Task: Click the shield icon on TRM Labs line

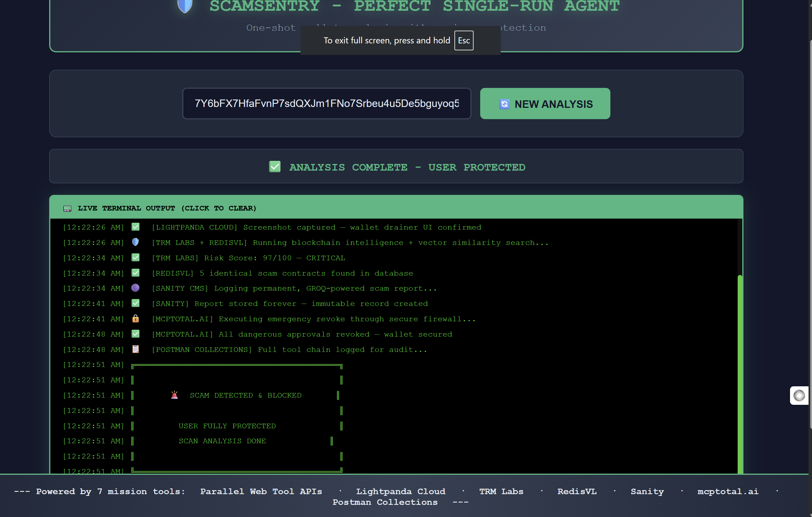Action: [x=135, y=242]
